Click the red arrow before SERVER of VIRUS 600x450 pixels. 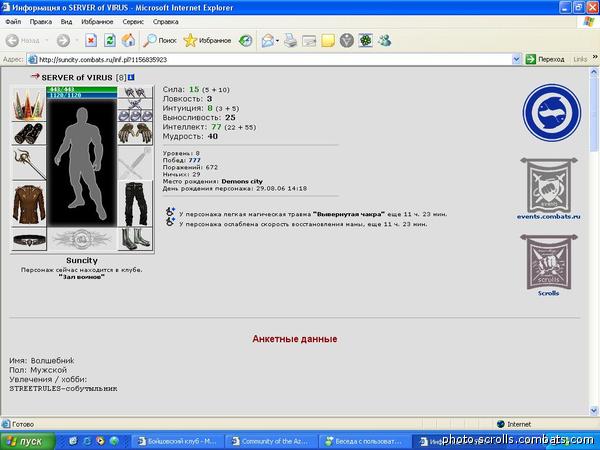coord(35,76)
